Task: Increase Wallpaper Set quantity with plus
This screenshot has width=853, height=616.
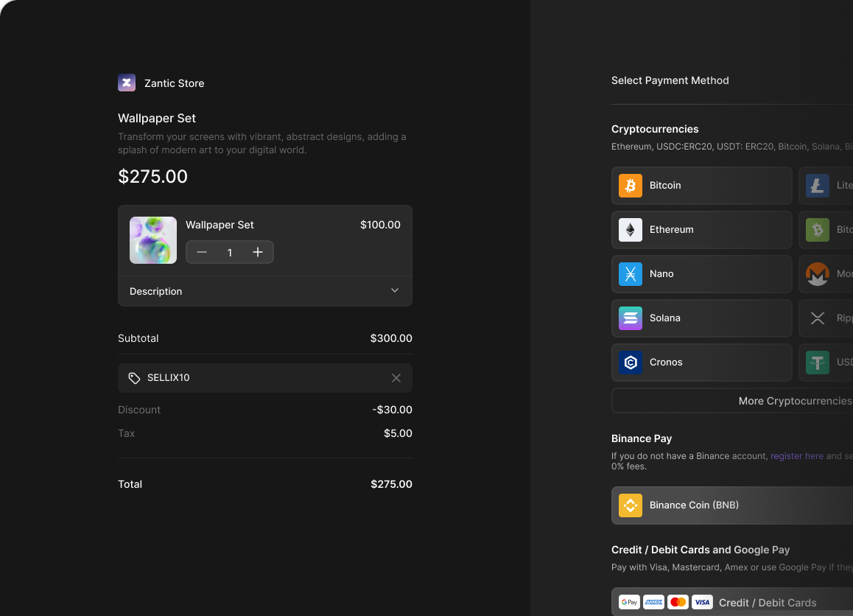Action: 258,253
